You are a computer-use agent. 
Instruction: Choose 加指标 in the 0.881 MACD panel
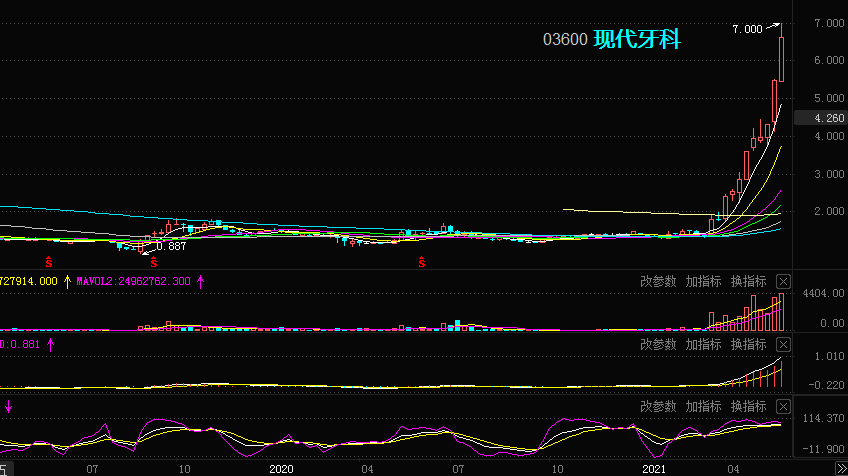tap(703, 345)
